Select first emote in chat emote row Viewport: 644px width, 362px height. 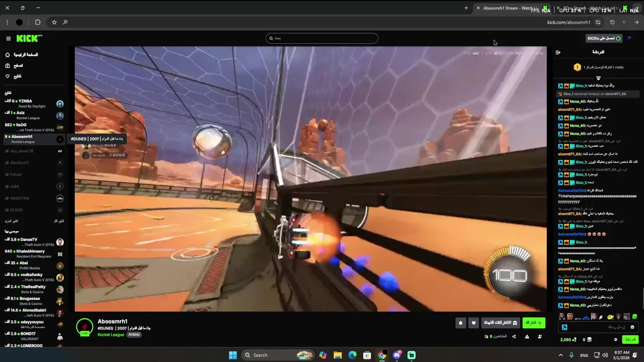coord(562,317)
